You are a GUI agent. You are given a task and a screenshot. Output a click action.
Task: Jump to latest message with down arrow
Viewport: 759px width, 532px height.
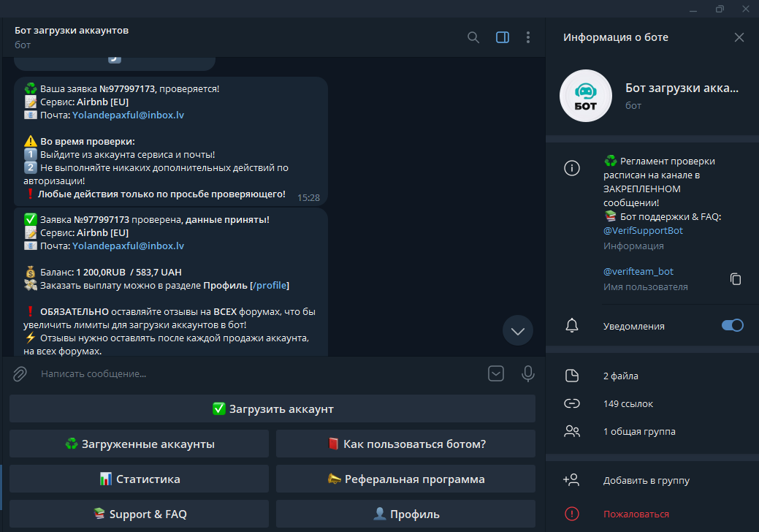[518, 331]
